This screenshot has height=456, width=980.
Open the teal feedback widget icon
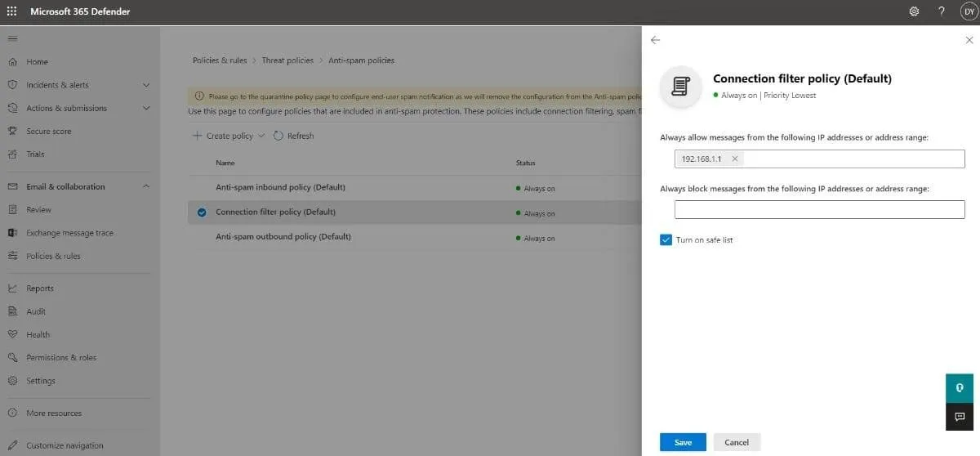coord(959,387)
